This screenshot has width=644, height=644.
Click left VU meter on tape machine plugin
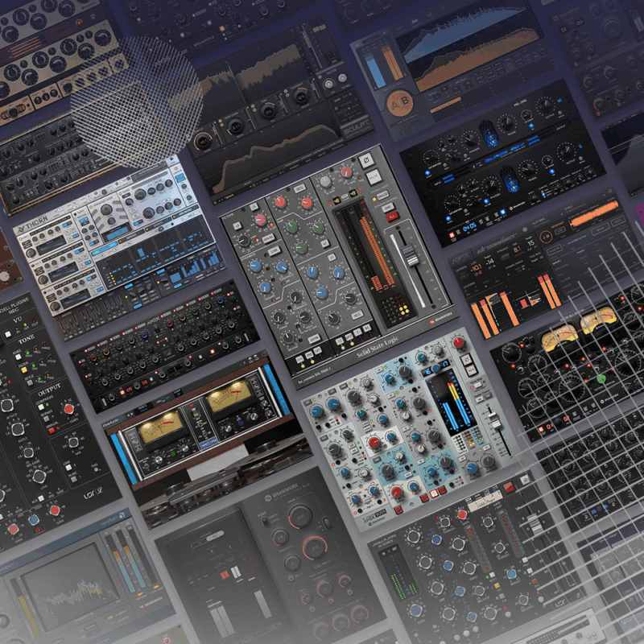pyautogui.click(x=160, y=426)
